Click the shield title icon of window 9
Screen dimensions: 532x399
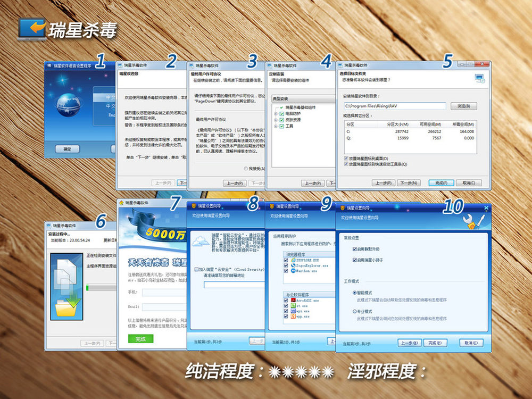pos(272,206)
